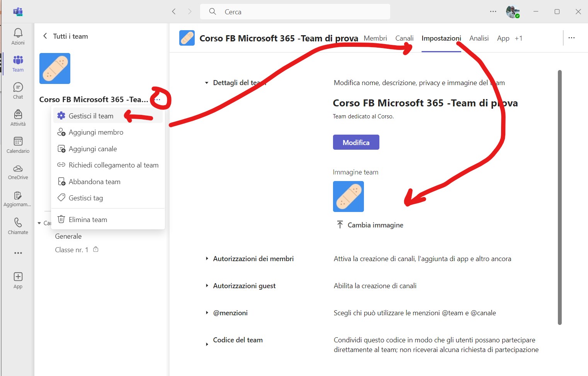Open the Aggiornamenti app
Screen dimensions: 588x376
[18, 199]
